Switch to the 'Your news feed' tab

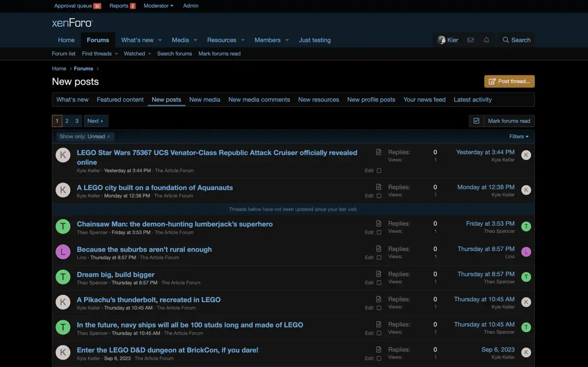click(424, 100)
